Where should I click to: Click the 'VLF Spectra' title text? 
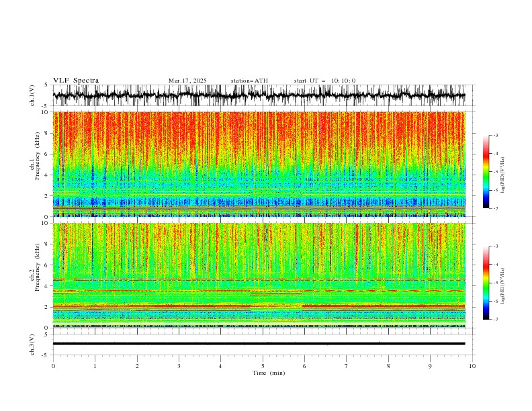click(x=76, y=81)
